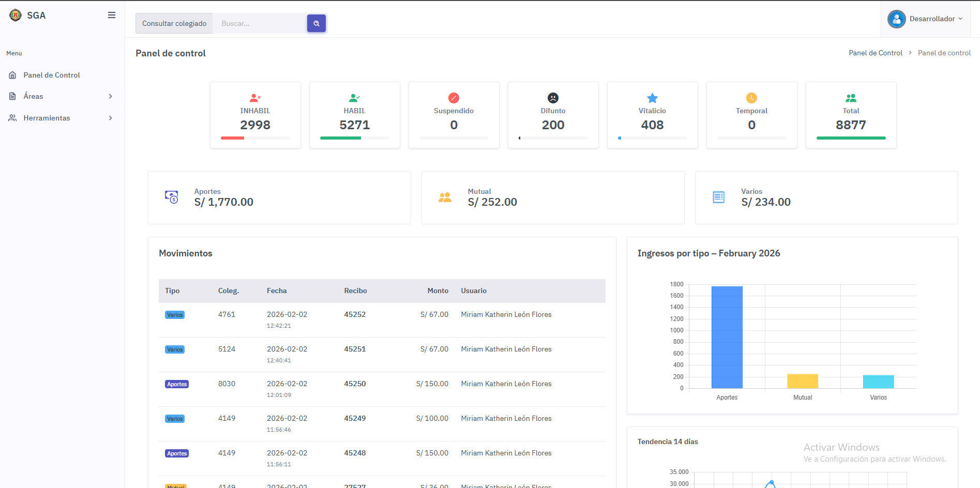
Task: Click the Aportes money icon
Action: [172, 197]
